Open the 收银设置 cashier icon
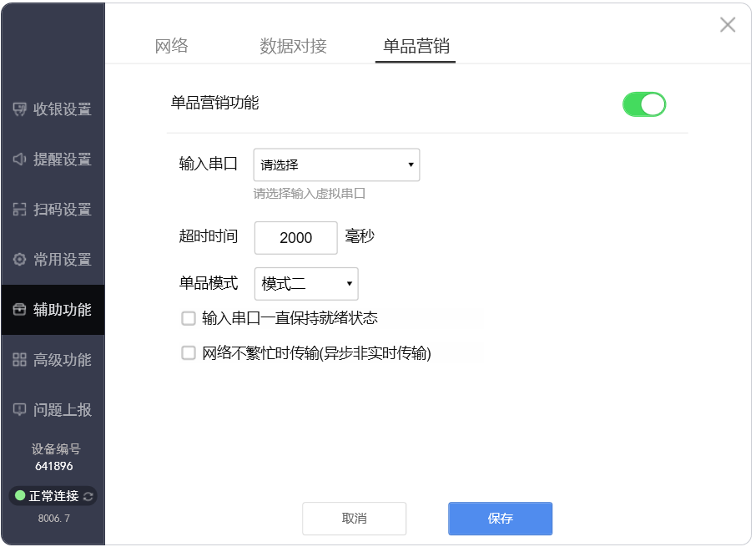This screenshot has width=756, height=547. pyautogui.click(x=19, y=109)
